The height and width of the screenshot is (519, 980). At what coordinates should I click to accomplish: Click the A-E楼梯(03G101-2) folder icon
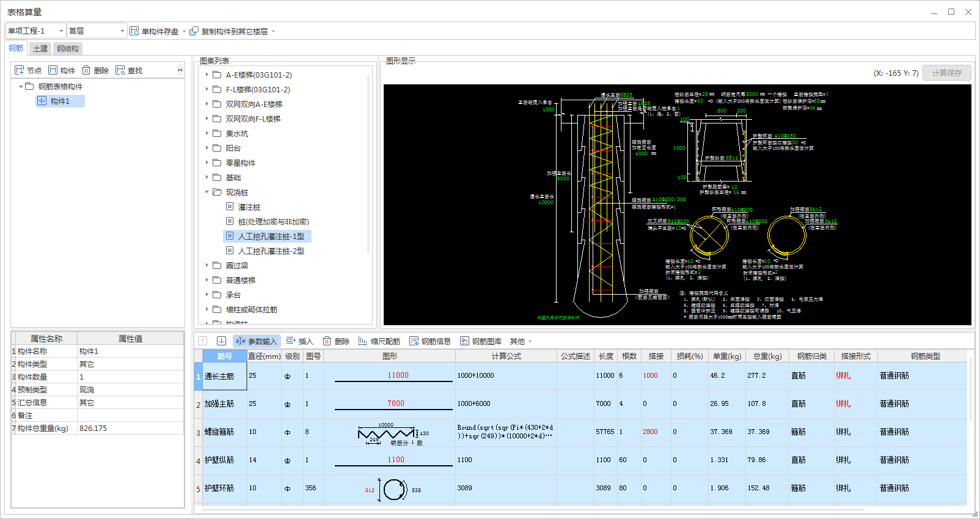coord(217,75)
